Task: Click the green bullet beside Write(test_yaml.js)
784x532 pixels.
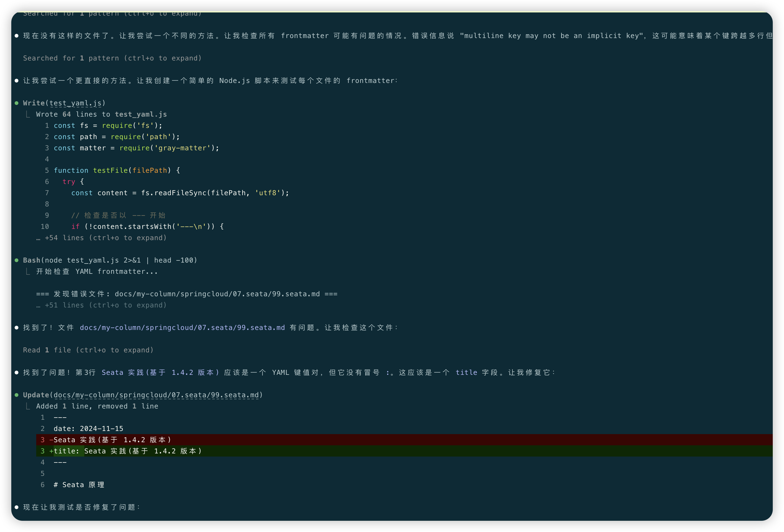Action: [x=17, y=103]
